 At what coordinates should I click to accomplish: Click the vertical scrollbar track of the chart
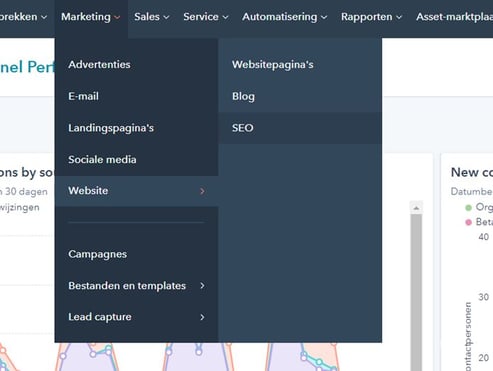tap(416, 293)
